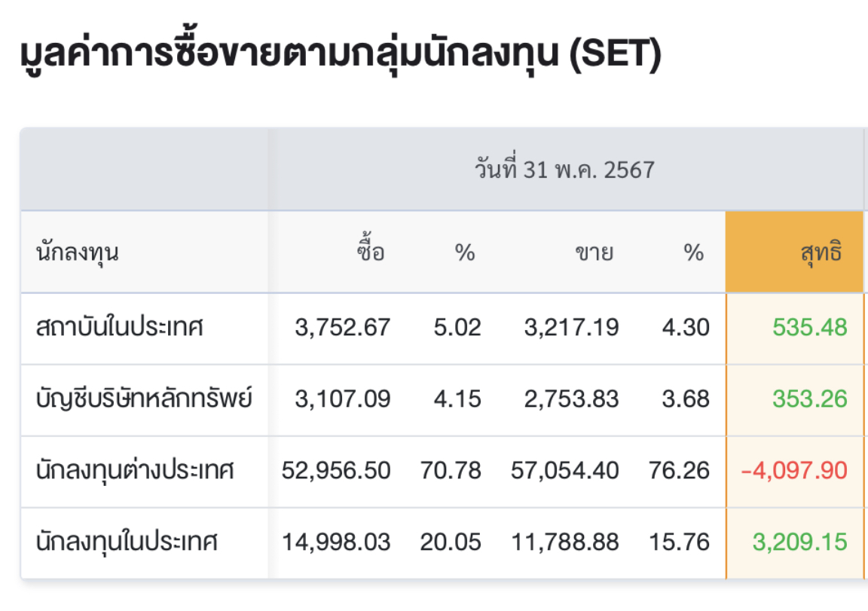Click net value 3,209.15
868x611 pixels.
click(799, 542)
